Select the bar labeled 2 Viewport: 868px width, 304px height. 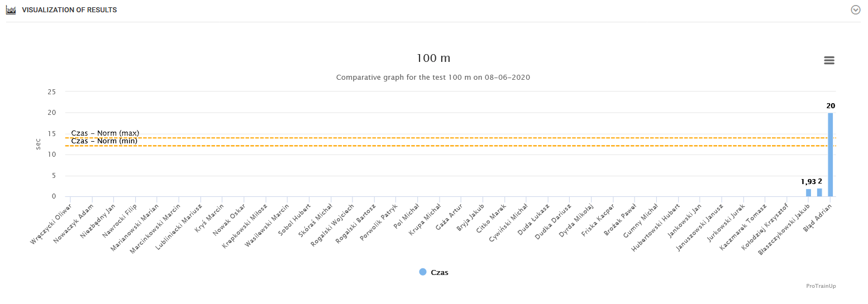coord(819,192)
